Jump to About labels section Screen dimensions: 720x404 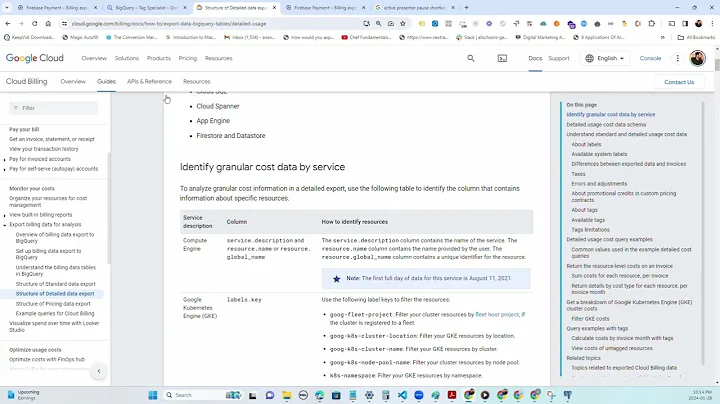[x=586, y=144]
